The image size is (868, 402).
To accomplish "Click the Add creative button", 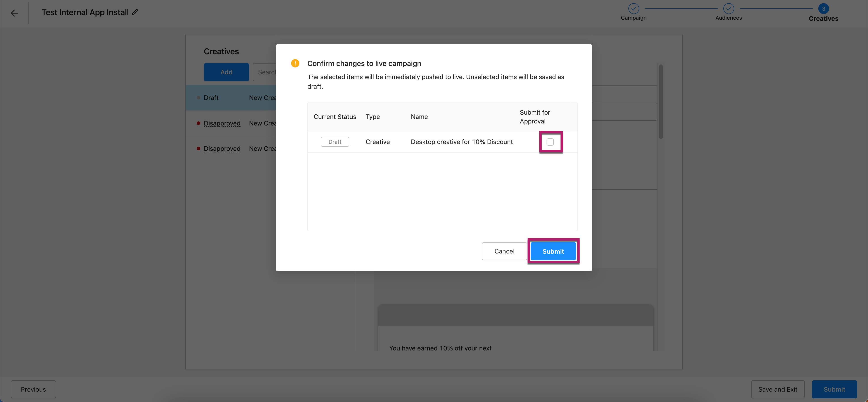I will point(226,72).
